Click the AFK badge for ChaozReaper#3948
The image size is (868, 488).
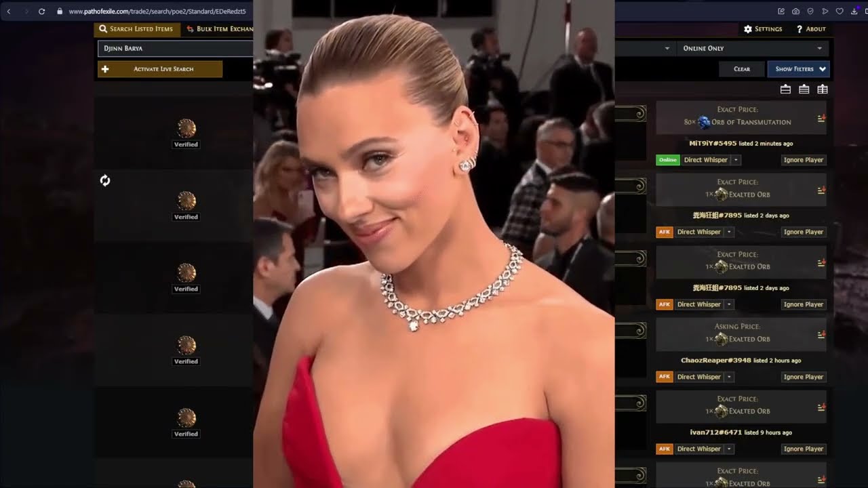(665, 377)
